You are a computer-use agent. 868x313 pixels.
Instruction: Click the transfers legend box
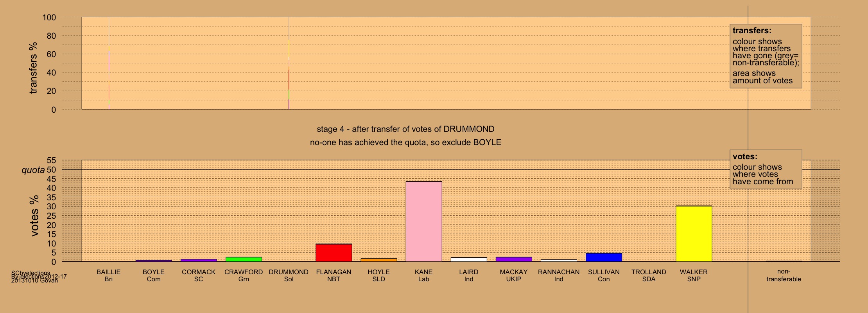[x=766, y=56]
